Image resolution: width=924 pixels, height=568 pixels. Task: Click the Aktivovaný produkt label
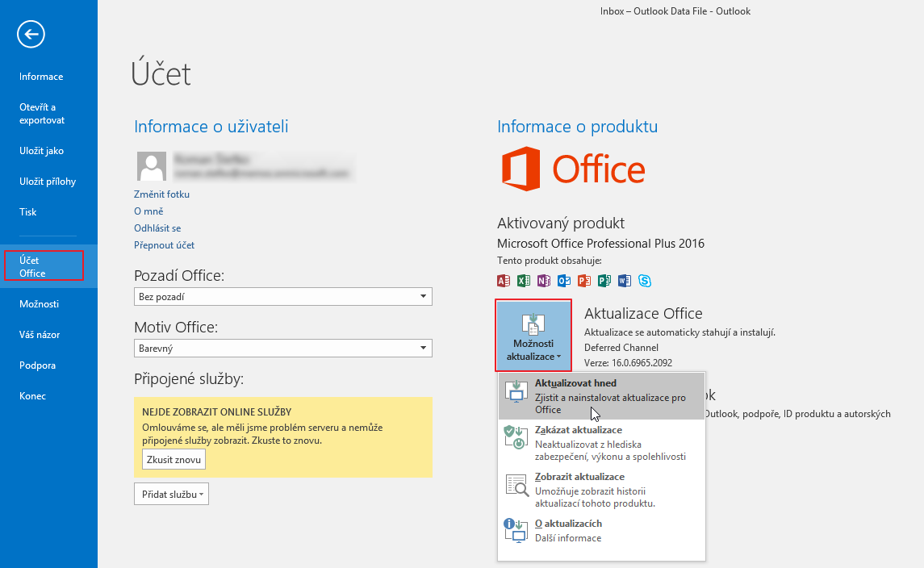tap(560, 223)
